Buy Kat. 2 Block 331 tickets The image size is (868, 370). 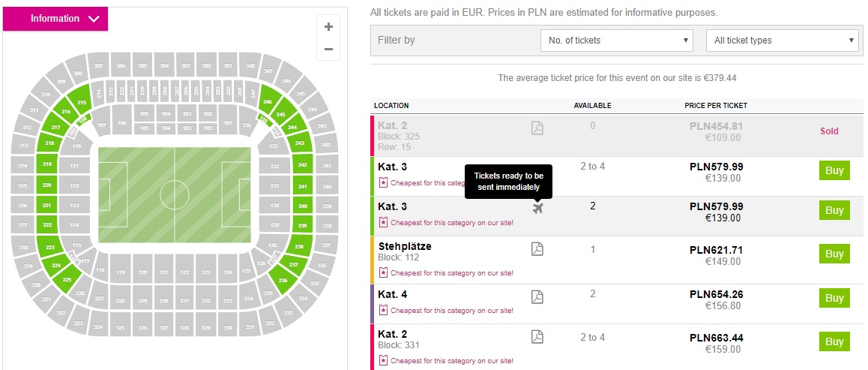(834, 342)
